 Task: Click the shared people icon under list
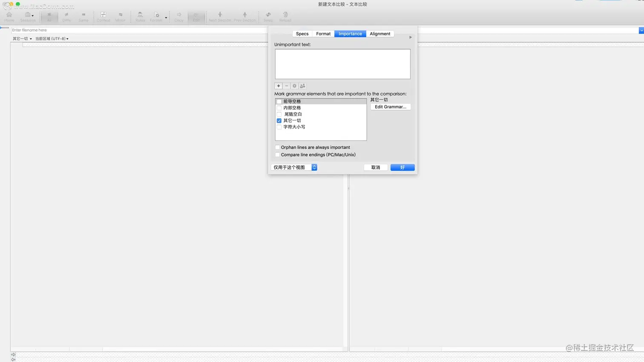click(302, 86)
